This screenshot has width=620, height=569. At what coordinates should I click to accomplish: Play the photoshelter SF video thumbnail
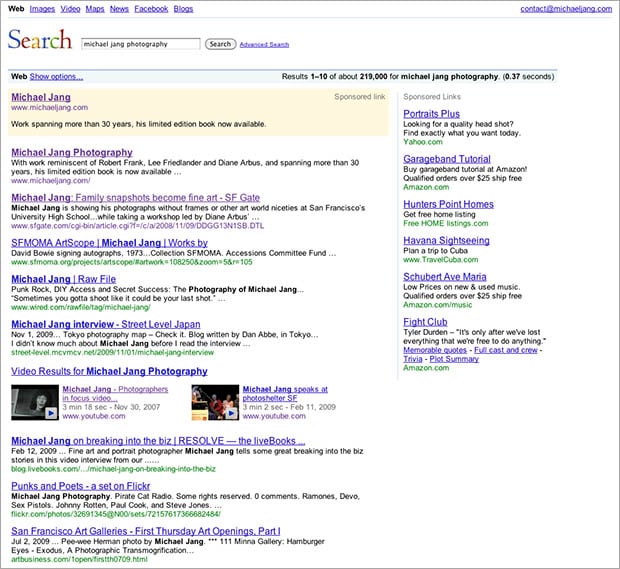click(x=215, y=402)
